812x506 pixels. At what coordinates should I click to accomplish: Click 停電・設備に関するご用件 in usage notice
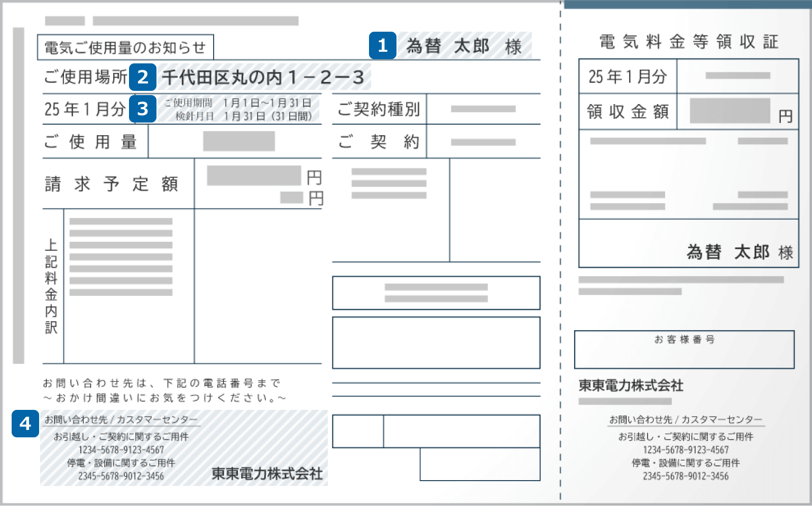click(x=121, y=463)
